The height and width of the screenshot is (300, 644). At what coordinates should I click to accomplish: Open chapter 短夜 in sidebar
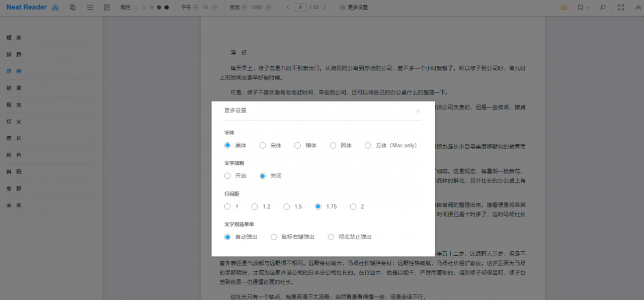click(x=14, y=38)
